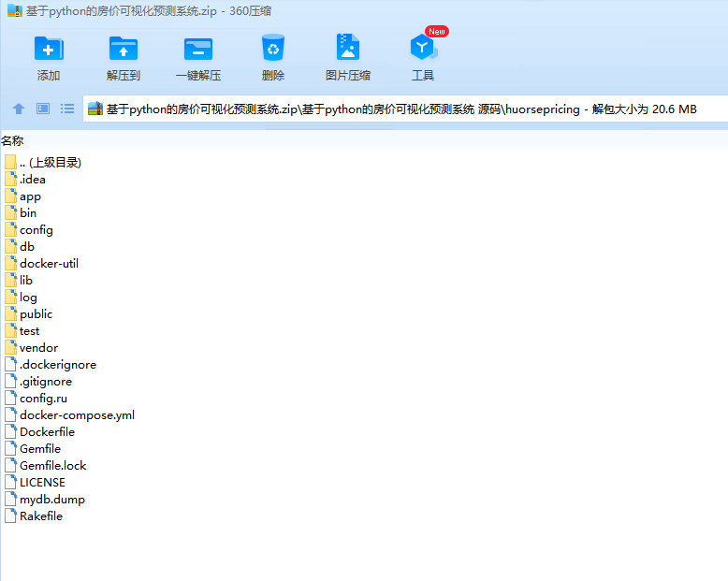Click the 名称 column header
The width and height of the screenshot is (728, 581).
12,140
